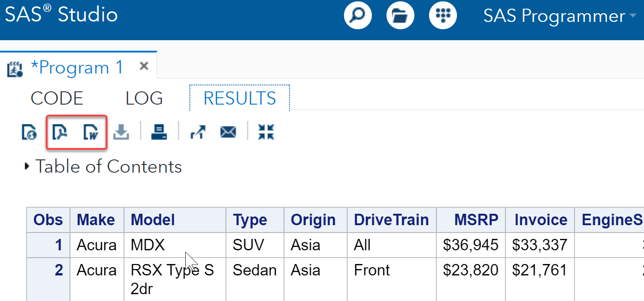The width and height of the screenshot is (644, 301).
Task: Open the applications grid icon in header
Action: point(443,16)
